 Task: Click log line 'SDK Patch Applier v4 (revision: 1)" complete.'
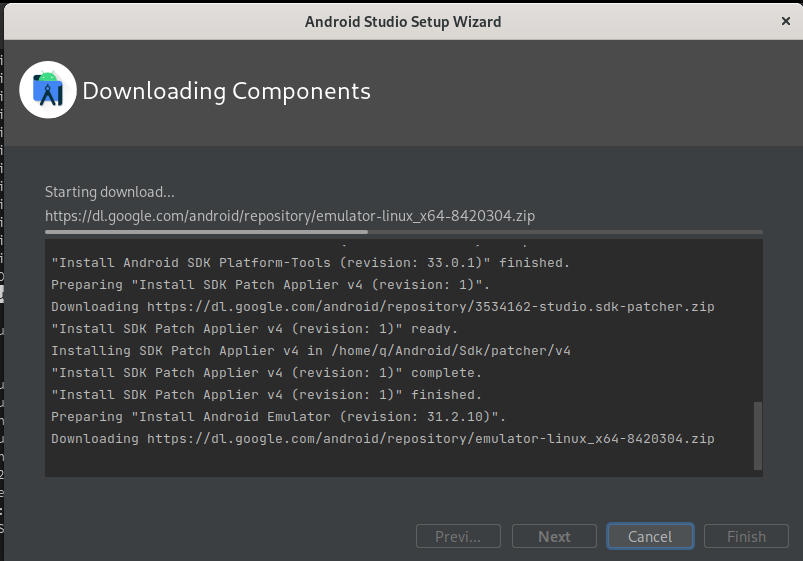coord(266,373)
